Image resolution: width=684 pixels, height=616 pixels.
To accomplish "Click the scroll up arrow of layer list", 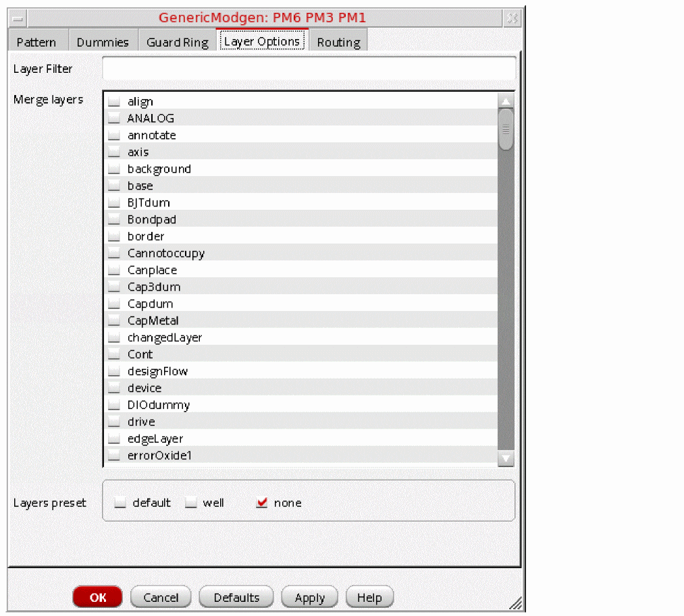I will 506,101.
